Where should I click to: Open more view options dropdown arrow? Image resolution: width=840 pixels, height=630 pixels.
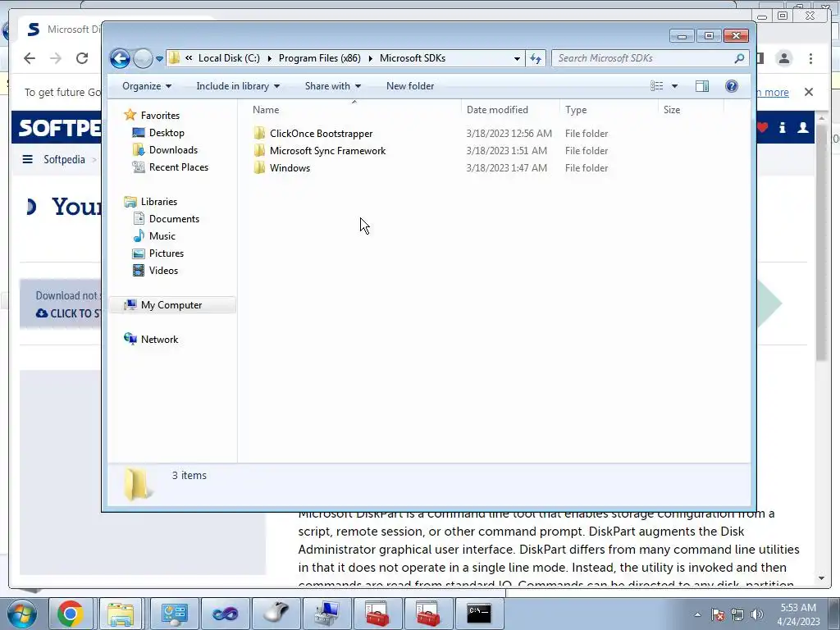click(674, 86)
